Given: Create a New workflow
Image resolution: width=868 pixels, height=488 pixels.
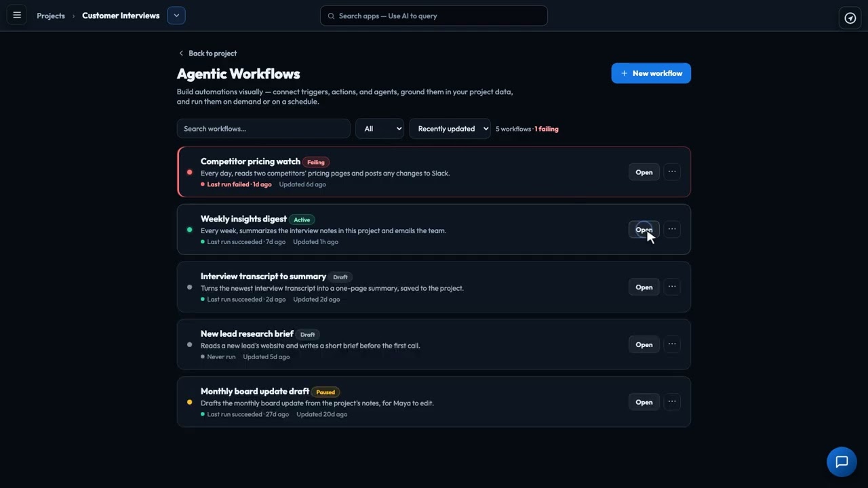Looking at the screenshot, I should 651,73.
